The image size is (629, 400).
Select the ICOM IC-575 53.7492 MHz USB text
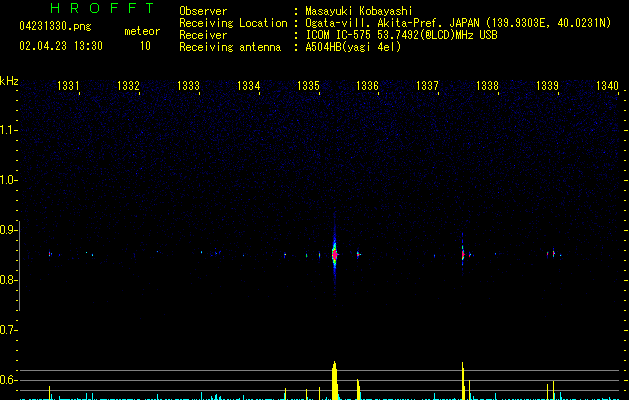[401, 35]
